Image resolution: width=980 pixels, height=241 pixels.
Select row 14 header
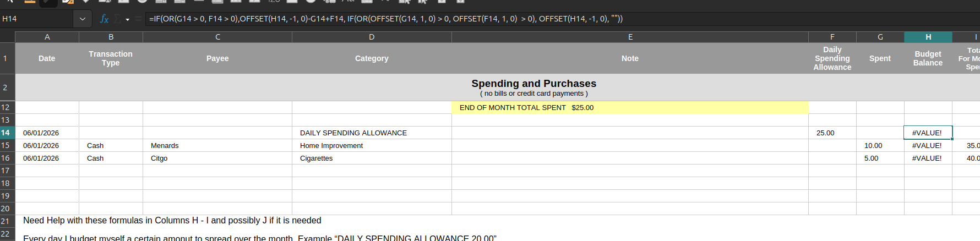[7, 133]
